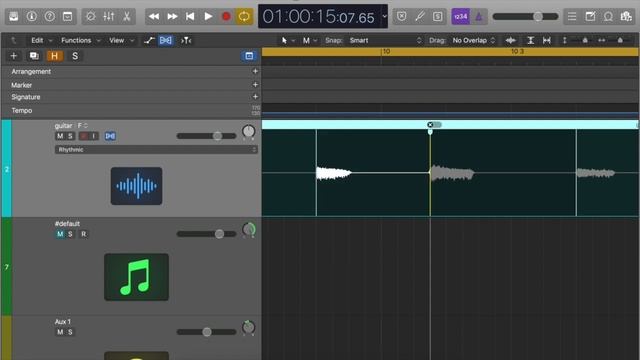Viewport: 640px width, 360px height.
Task: Add a Marker with its plus
Action: [255, 85]
